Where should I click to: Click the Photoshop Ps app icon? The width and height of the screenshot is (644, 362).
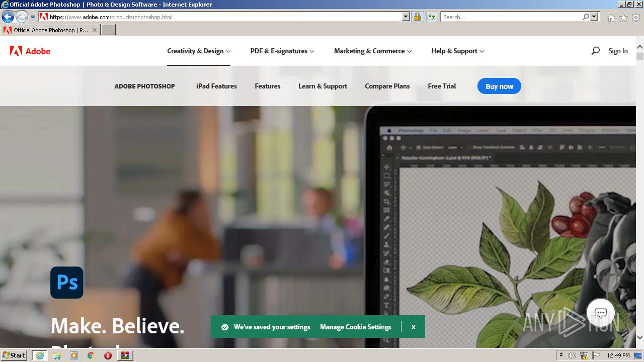coord(67,283)
